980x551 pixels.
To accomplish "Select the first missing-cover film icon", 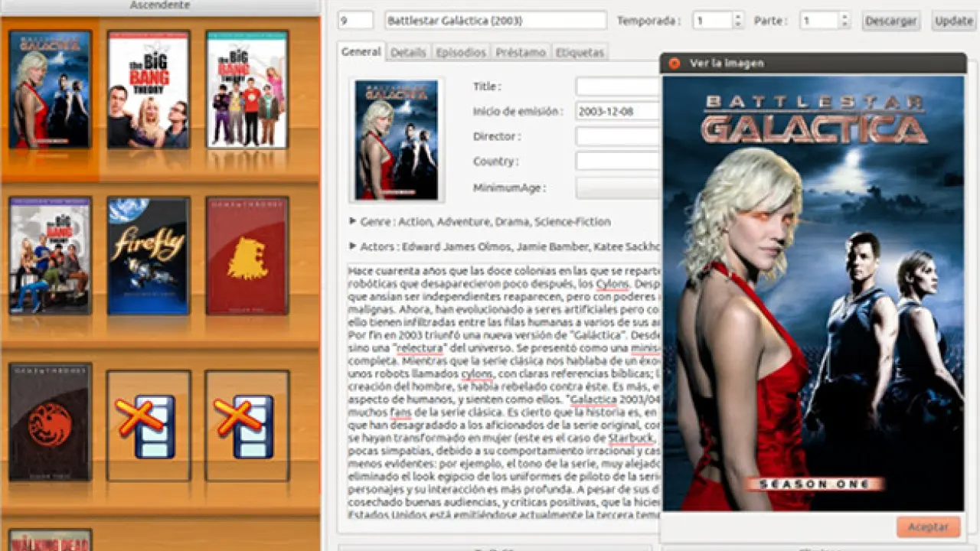I will [x=149, y=425].
